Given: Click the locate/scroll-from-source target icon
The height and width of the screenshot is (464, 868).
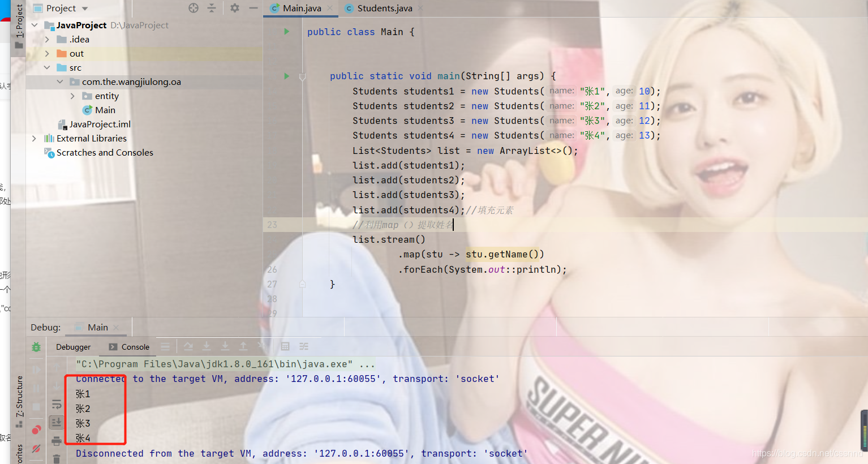Looking at the screenshot, I should point(194,8).
